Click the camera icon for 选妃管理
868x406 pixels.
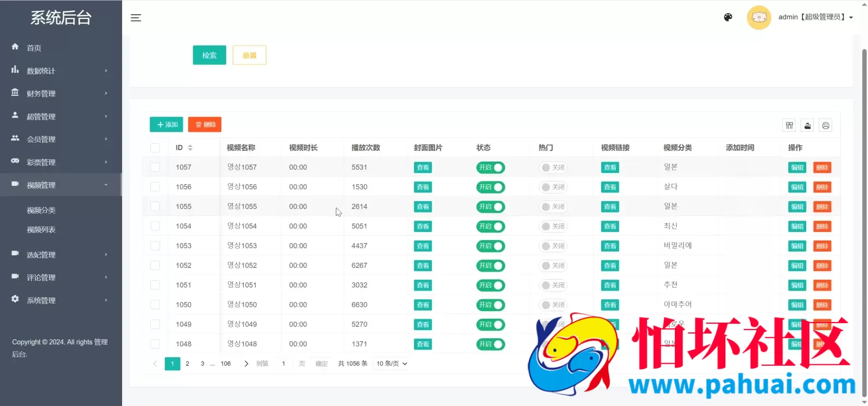click(15, 253)
